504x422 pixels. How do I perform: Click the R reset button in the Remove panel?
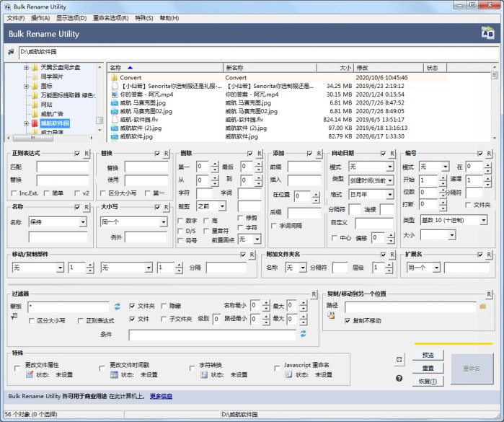(260, 154)
